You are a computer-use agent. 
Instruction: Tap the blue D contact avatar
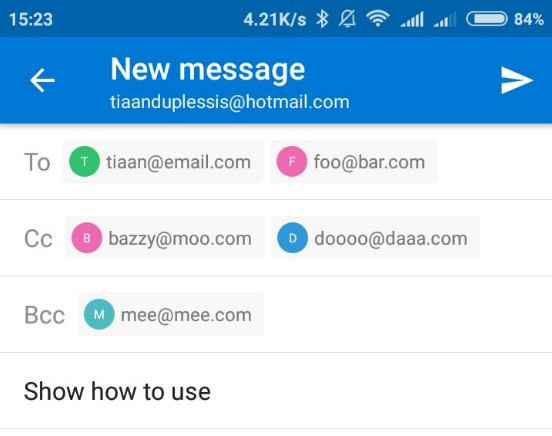tap(293, 238)
